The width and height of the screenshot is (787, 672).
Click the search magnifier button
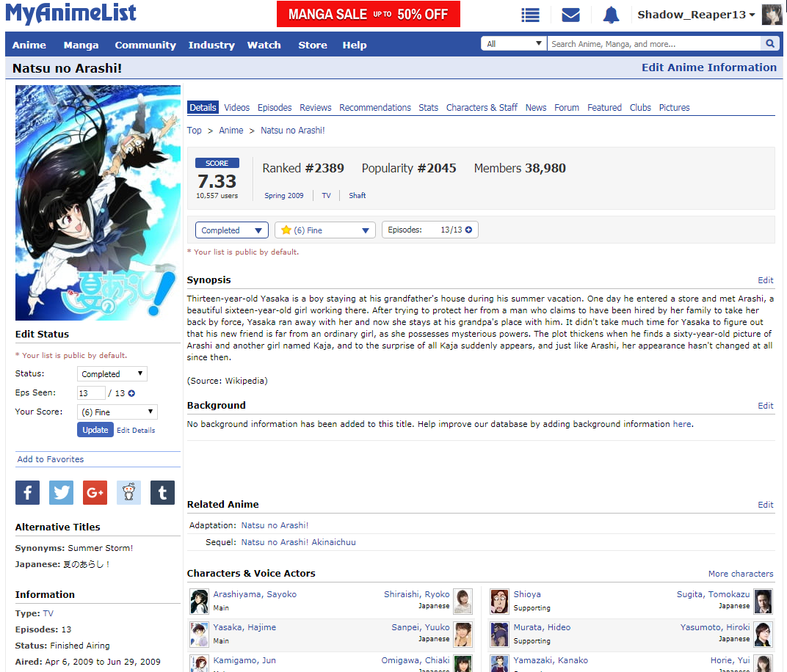click(769, 44)
